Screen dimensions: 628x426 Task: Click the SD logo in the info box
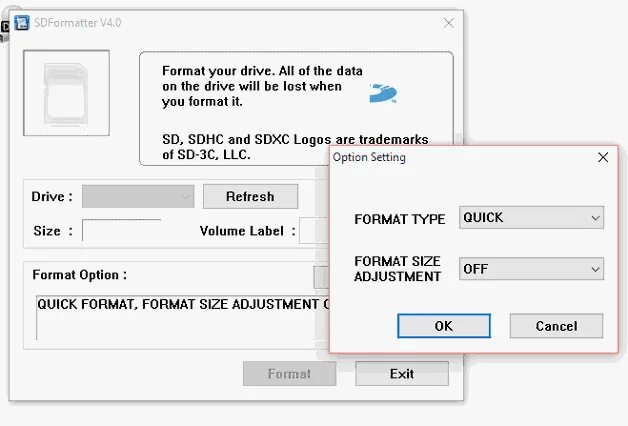pos(383,93)
